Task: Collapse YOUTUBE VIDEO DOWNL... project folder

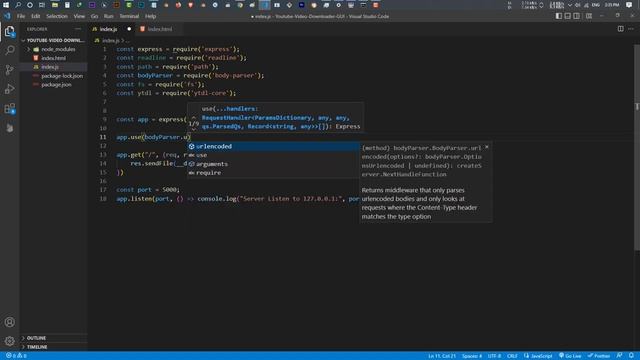Action: pos(53,40)
